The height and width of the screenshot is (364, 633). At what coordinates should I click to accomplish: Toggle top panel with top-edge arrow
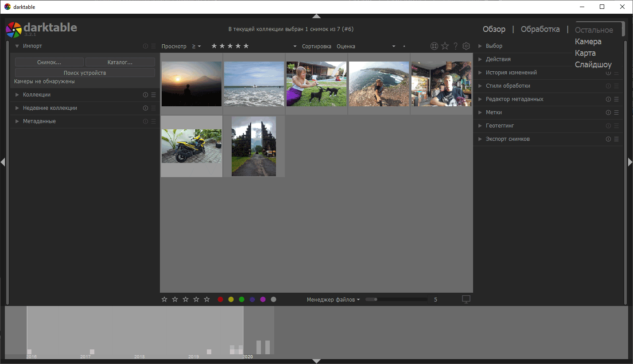(x=316, y=16)
